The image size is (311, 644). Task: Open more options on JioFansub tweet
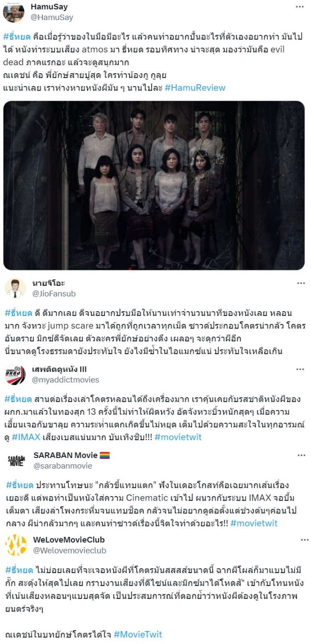(301, 283)
